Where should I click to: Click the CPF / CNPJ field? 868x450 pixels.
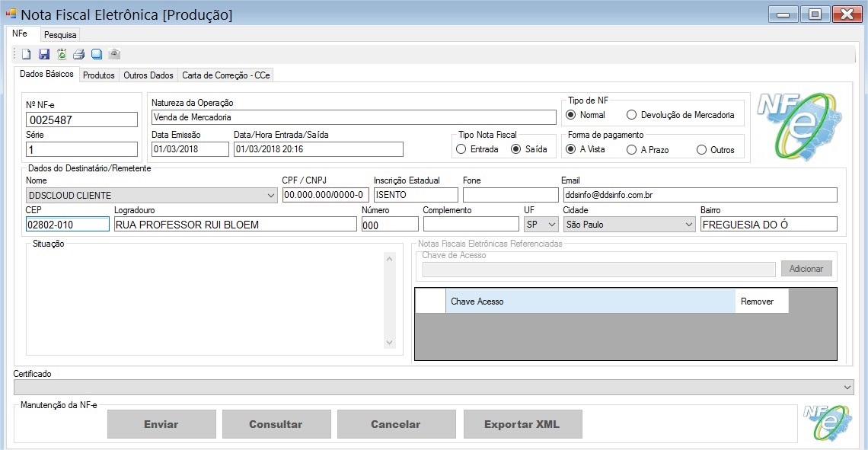coord(326,195)
